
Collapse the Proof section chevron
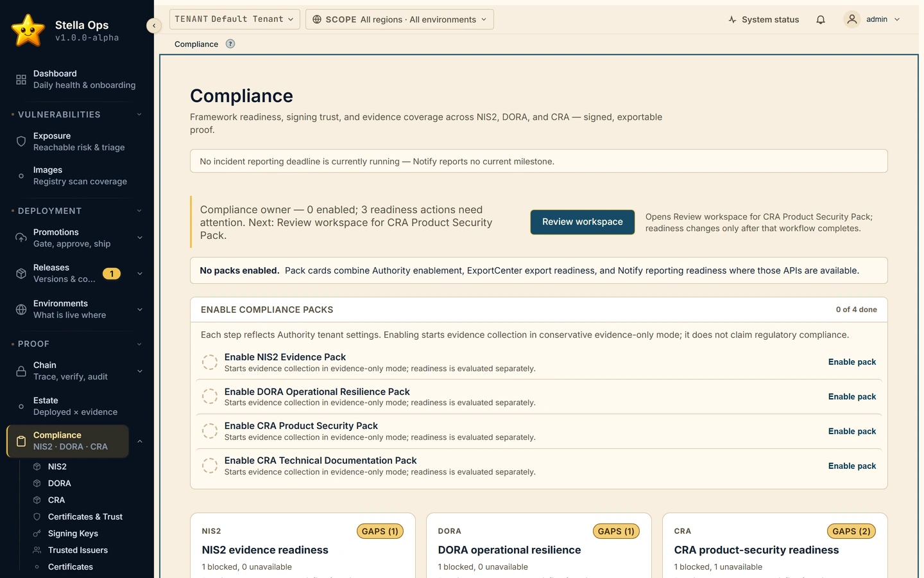139,344
